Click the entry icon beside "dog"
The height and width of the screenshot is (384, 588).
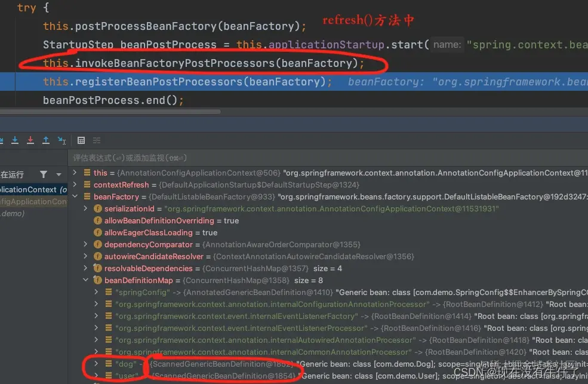click(109, 363)
